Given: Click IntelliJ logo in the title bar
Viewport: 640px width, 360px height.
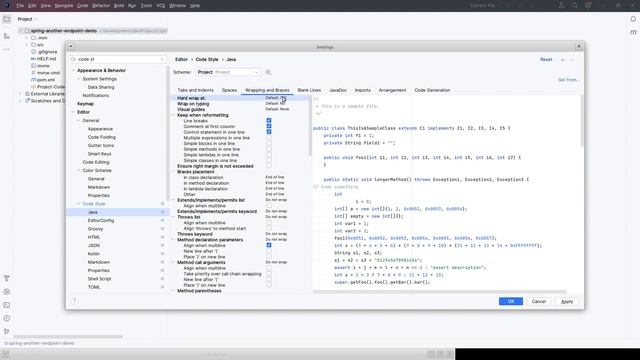Looking at the screenshot, I should point(7,5).
